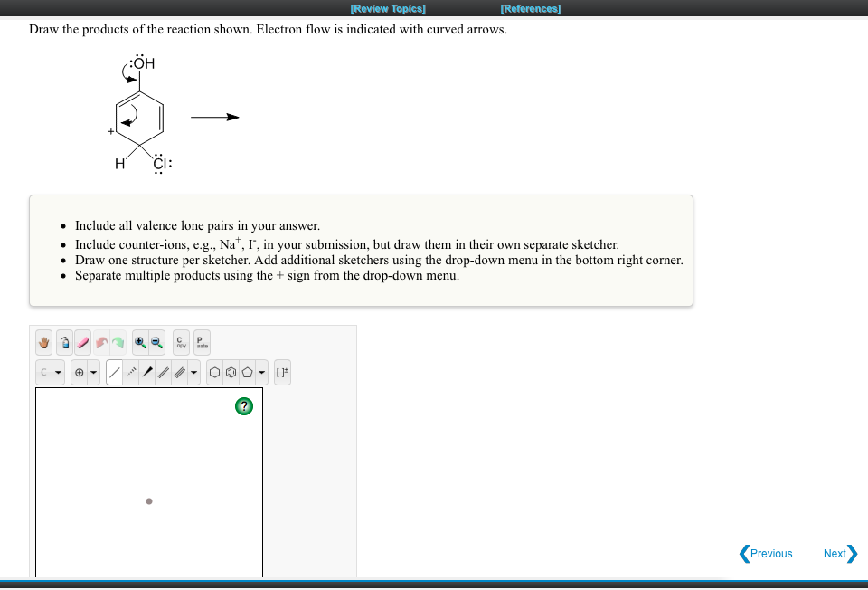Select the wedge bond tool
This screenshot has width=868, height=590.
(148, 371)
